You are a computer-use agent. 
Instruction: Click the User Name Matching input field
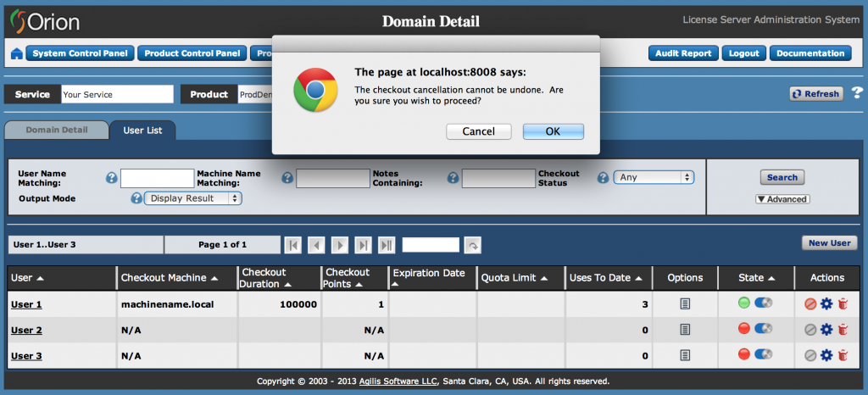point(157,178)
